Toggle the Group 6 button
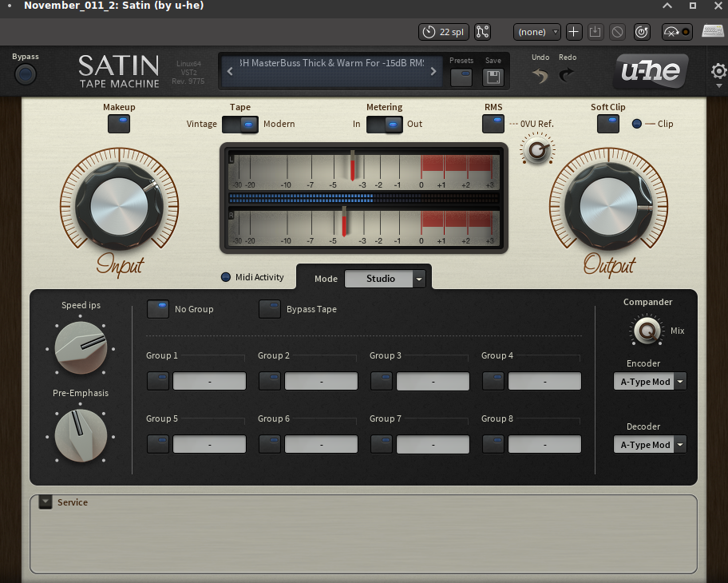This screenshot has height=583, width=728. tap(270, 444)
